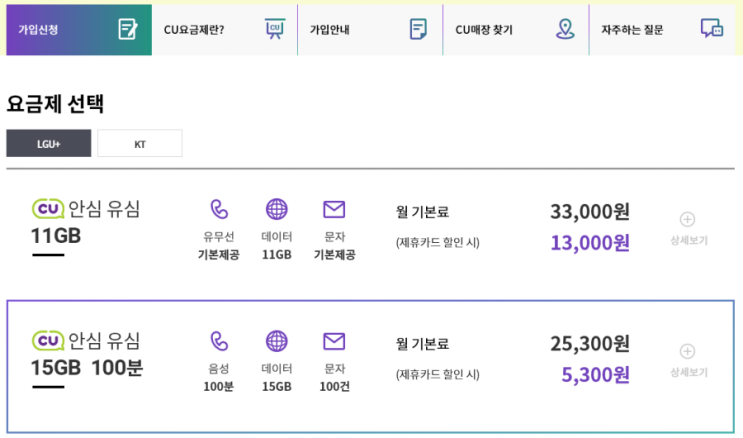Open the 자주하는 질문 tab
743x438 pixels.
pyautogui.click(x=662, y=30)
